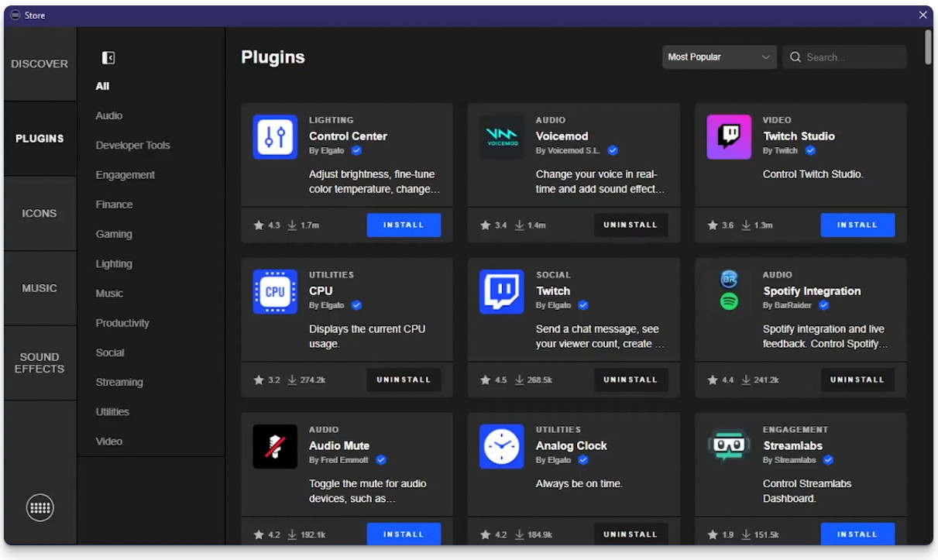Image resolution: width=938 pixels, height=560 pixels.
Task: Open the Analog Clock plugin icon
Action: [x=502, y=447]
